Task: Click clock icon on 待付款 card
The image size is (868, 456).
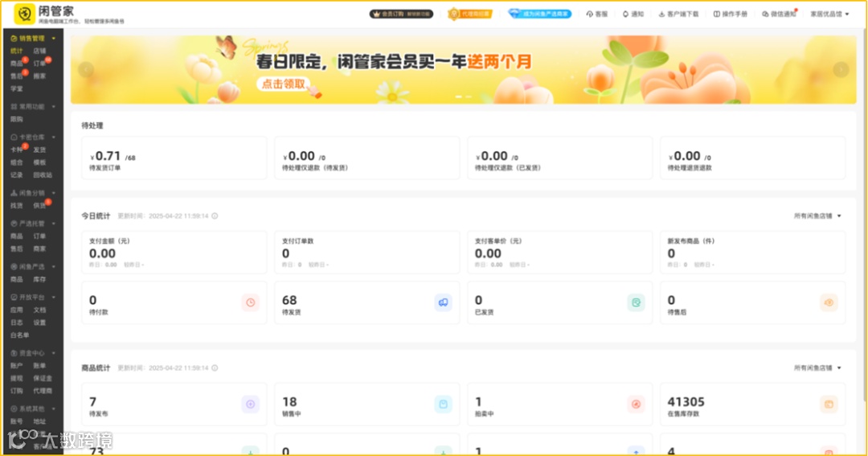Action: point(250,302)
